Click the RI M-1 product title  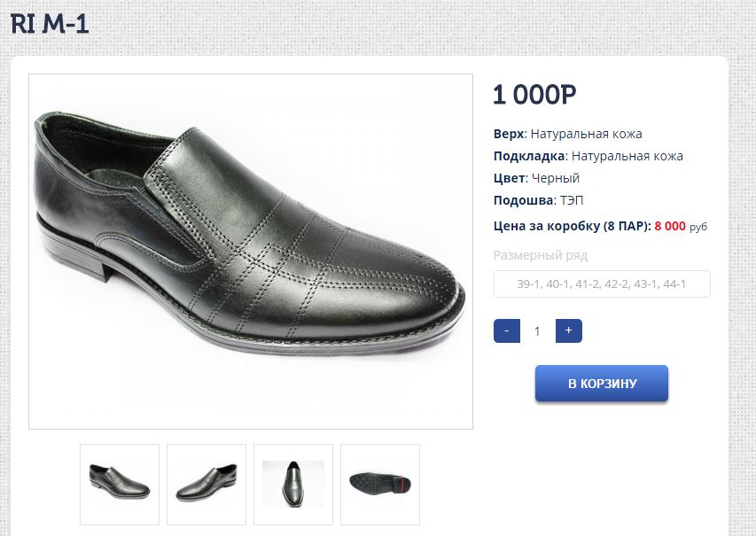coord(51,24)
